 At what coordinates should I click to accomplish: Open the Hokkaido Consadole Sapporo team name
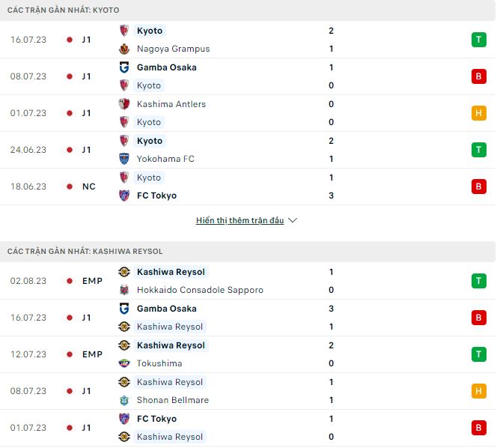(x=200, y=290)
